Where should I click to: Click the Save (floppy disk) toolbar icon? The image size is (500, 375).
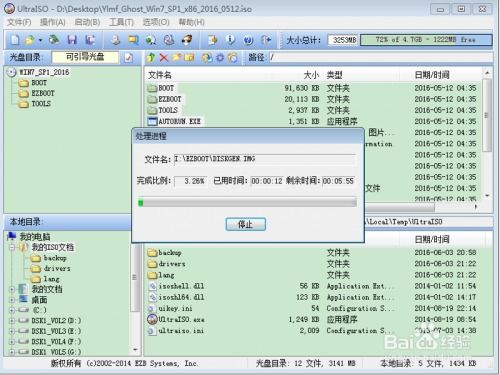pyautogui.click(x=72, y=40)
